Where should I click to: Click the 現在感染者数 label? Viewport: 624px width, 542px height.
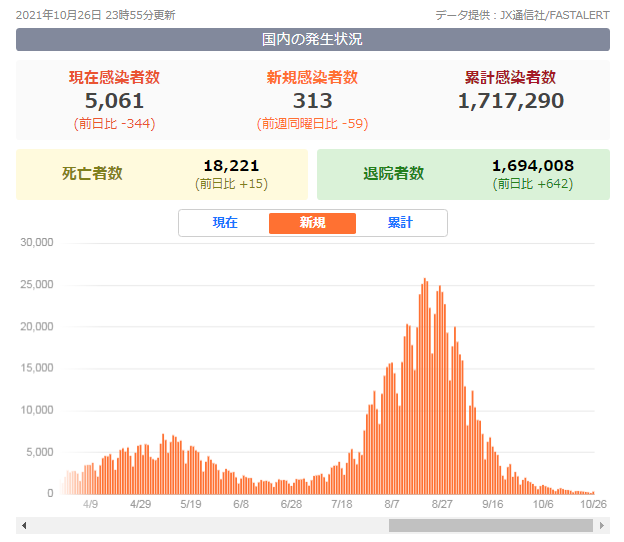click(115, 77)
